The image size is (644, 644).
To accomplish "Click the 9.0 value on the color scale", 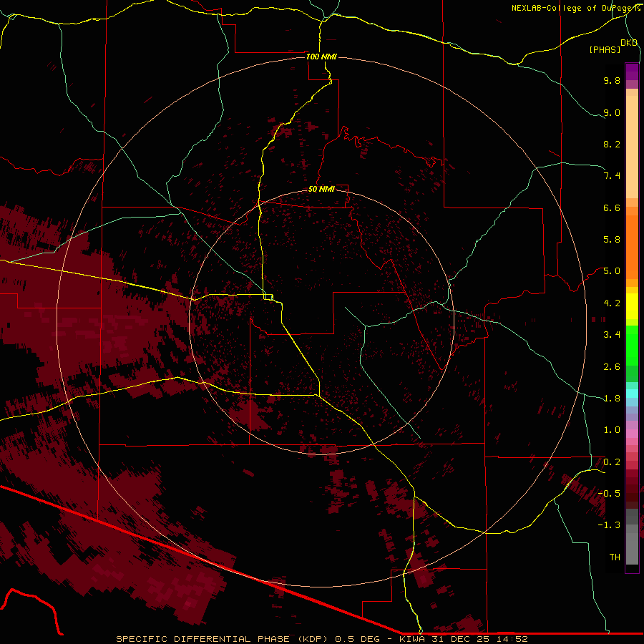I will (x=612, y=112).
